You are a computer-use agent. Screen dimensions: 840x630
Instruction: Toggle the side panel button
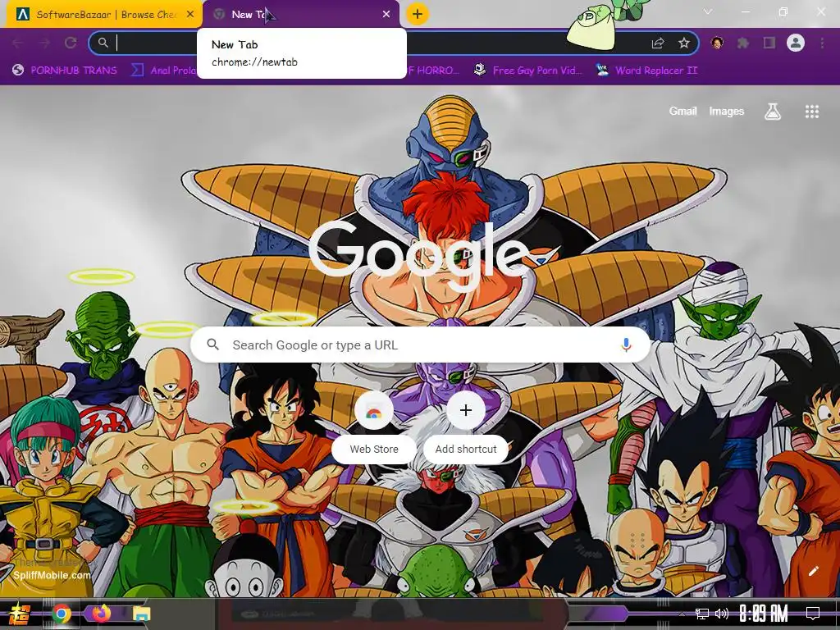click(x=769, y=43)
